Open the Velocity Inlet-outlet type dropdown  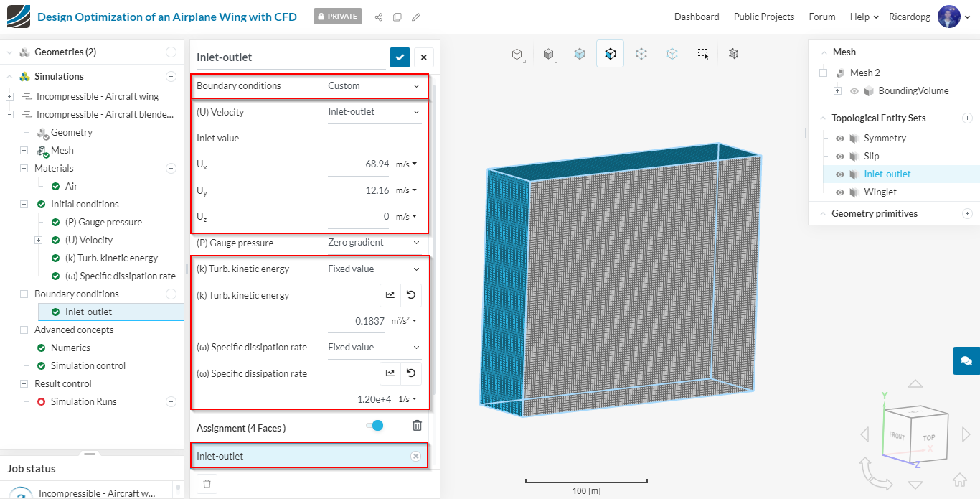tap(374, 111)
